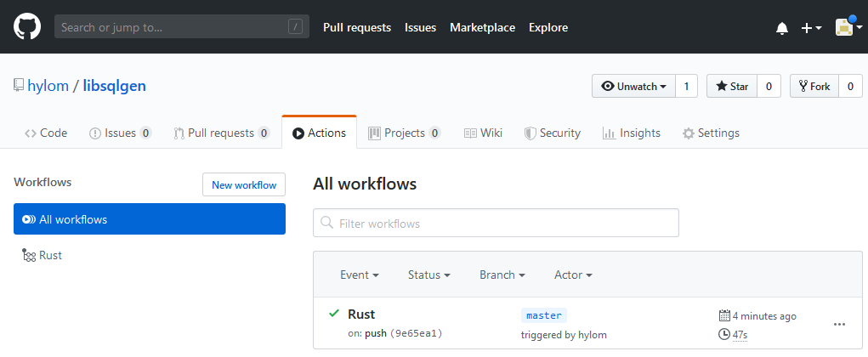
Task: Open Explore in top navigation
Action: coord(548,27)
